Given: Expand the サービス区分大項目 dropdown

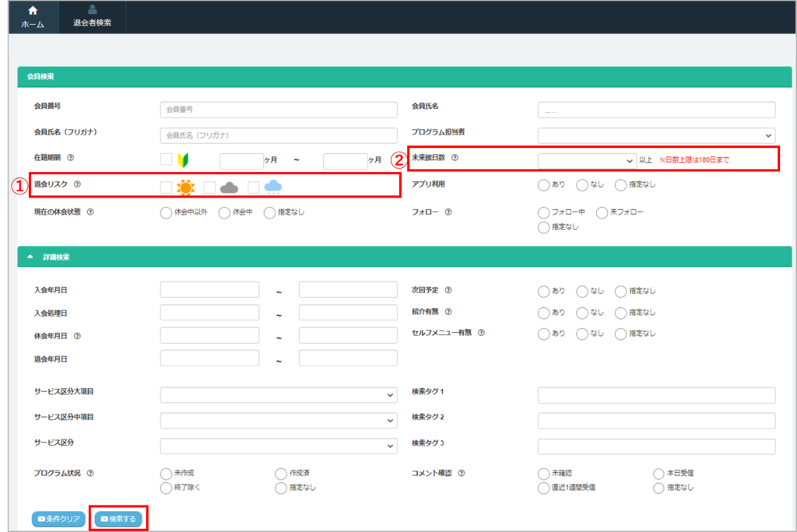Looking at the screenshot, I should point(279,395).
